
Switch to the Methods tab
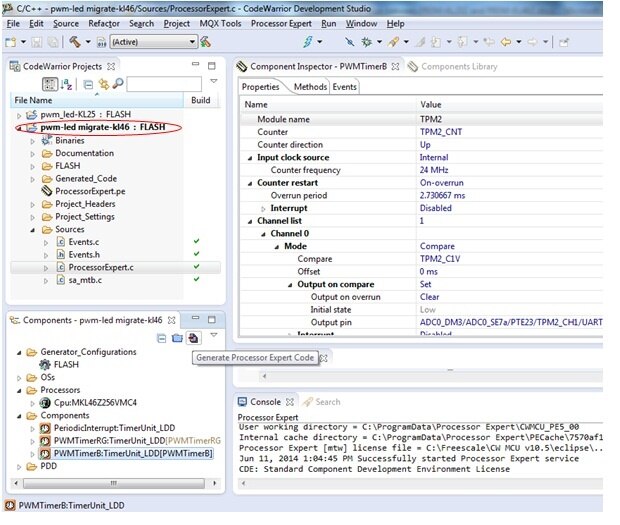coord(309,87)
